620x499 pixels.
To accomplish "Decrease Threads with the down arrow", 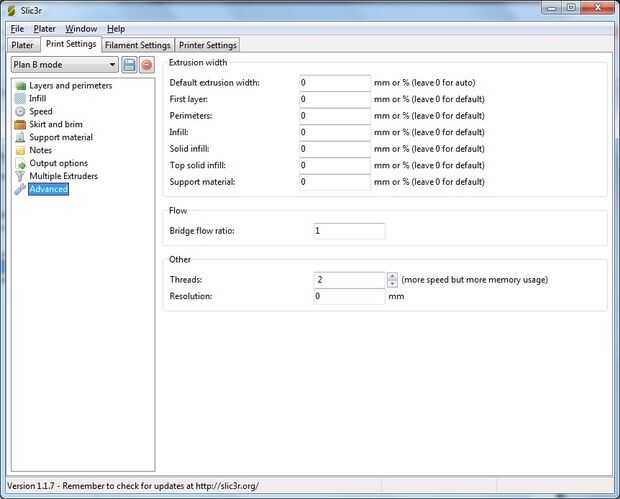I will tap(392, 284).
